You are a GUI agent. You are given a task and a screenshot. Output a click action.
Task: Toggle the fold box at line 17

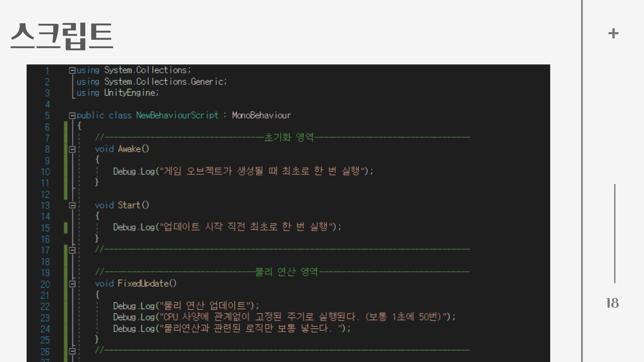pyautogui.click(x=72, y=250)
